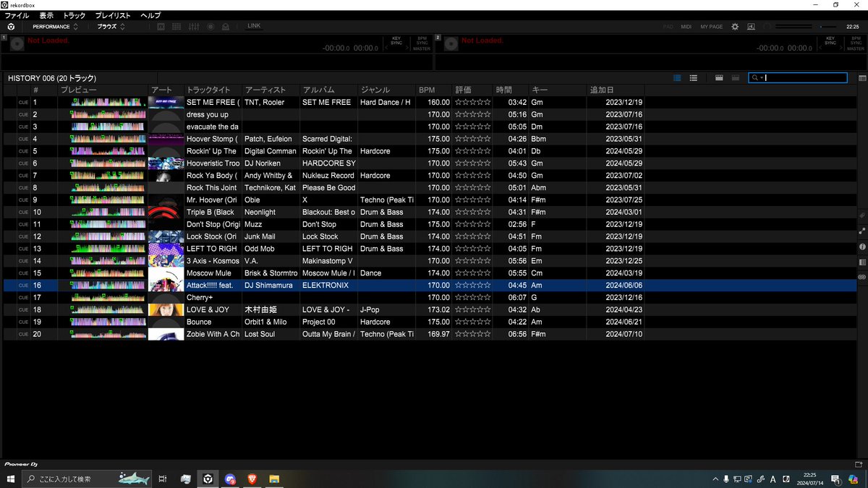Click the recording circle icon in toolbar
The height and width of the screenshot is (488, 868).
[210, 27]
